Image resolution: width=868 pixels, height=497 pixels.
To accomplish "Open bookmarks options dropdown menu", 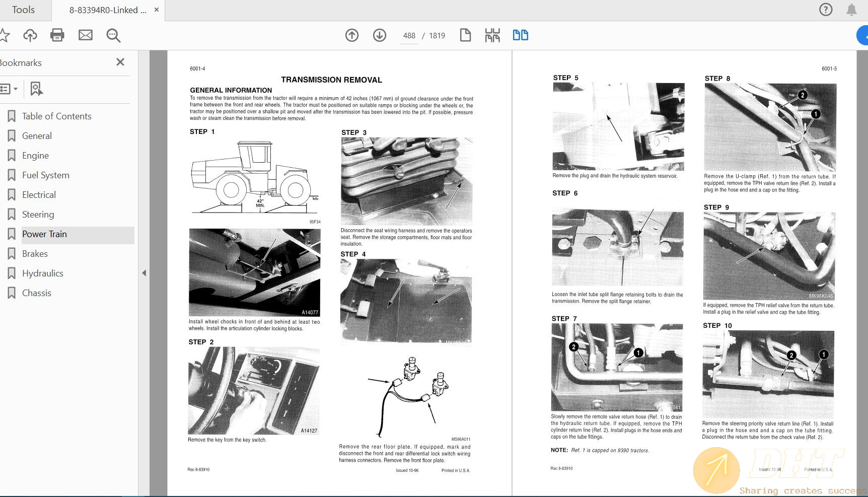I will (9, 89).
